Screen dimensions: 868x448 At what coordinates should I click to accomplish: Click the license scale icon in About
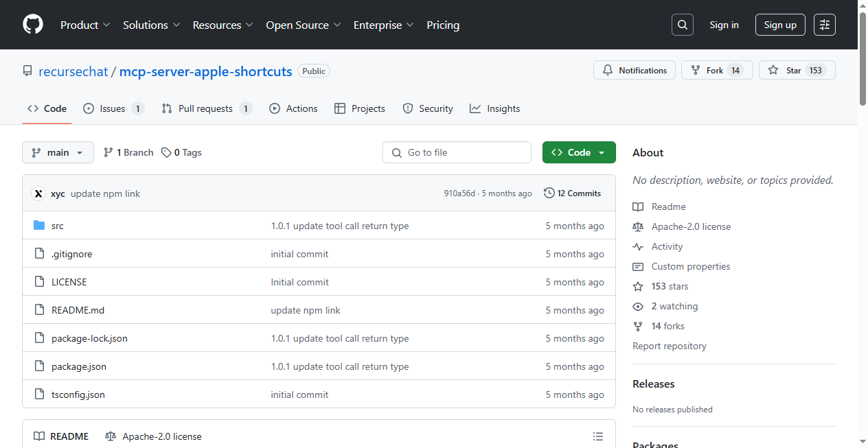638,226
